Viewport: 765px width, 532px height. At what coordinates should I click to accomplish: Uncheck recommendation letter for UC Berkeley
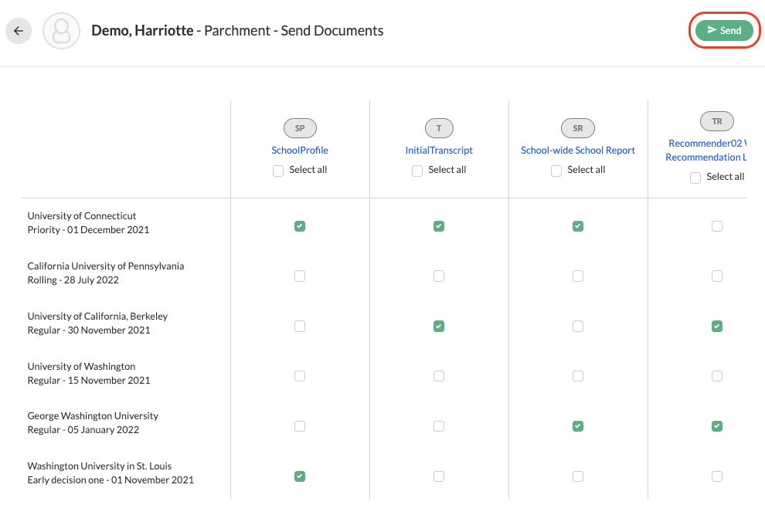pyautogui.click(x=716, y=326)
